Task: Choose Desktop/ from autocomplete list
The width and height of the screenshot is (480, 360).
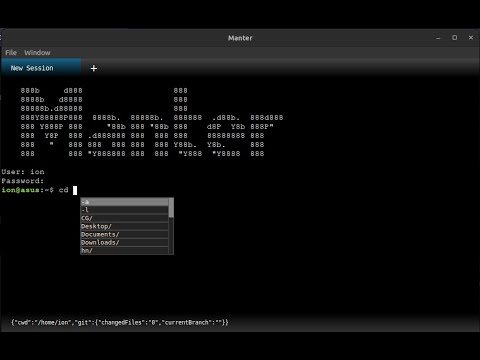Action: pos(124,226)
